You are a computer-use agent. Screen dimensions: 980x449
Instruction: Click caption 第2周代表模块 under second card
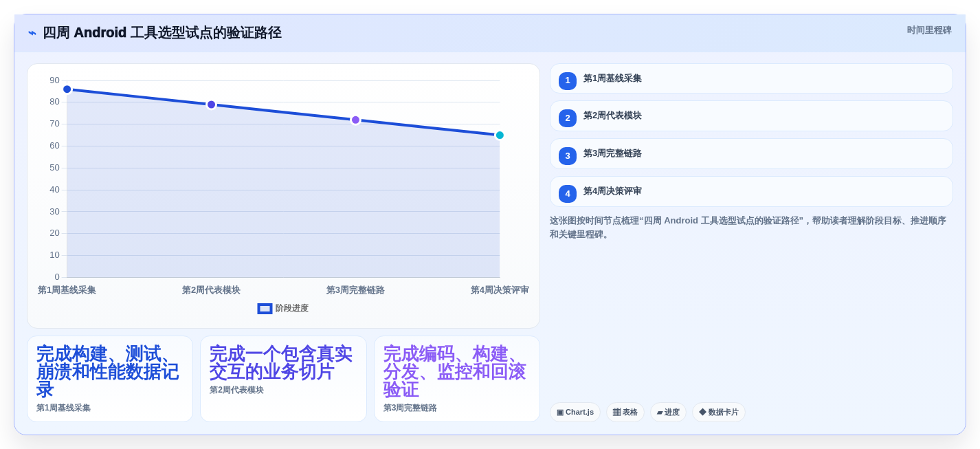tap(236, 390)
